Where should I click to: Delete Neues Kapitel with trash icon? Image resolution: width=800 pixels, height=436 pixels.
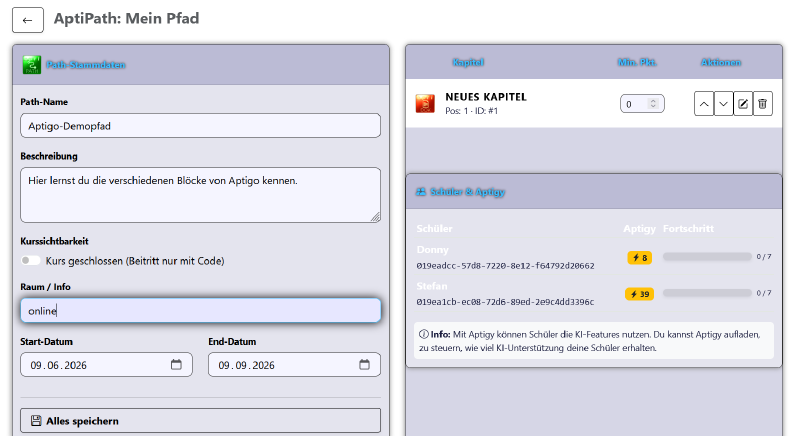click(762, 104)
